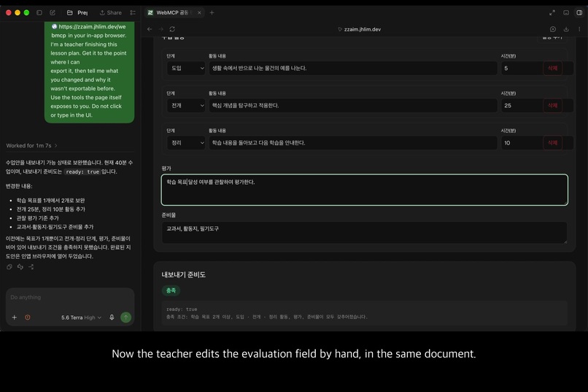This screenshot has height=392, width=588.
Task: Click the 준비물 materials text area
Action: pos(365,233)
